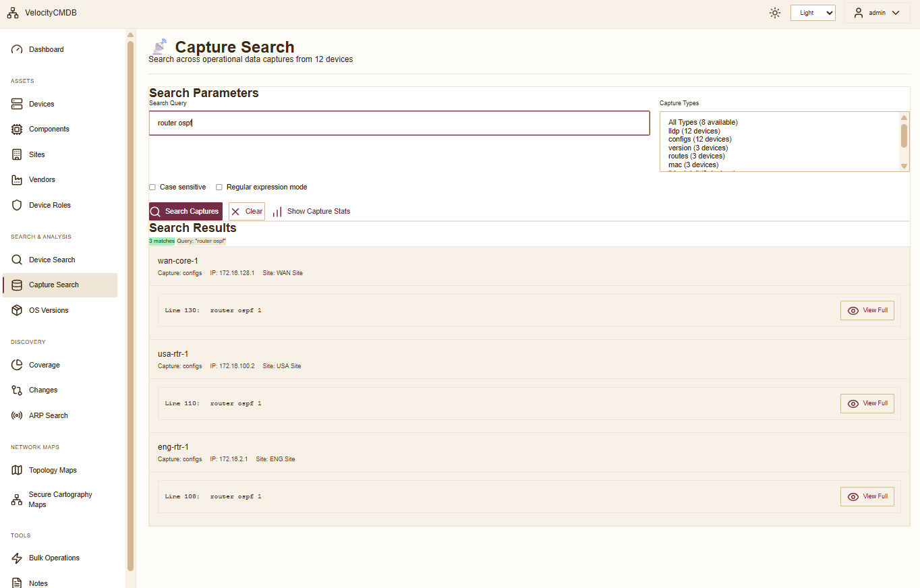Open Components menu item
This screenshot has height=588, width=920.
60,129
